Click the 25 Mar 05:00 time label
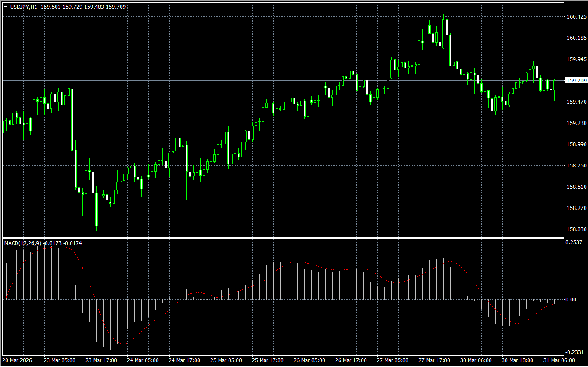Image resolution: width=588 pixels, height=367 pixels. [x=226, y=360]
